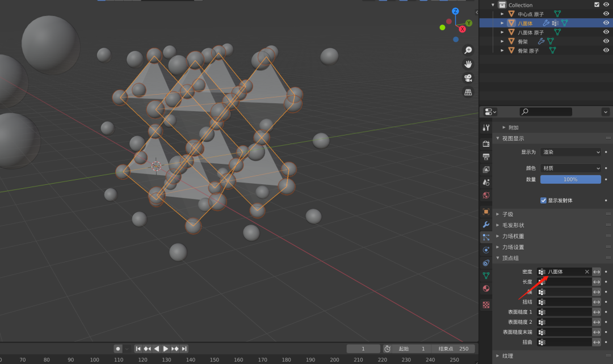Click mesh data icon on 骨架 原子 row
The image size is (613, 364).
[552, 50]
